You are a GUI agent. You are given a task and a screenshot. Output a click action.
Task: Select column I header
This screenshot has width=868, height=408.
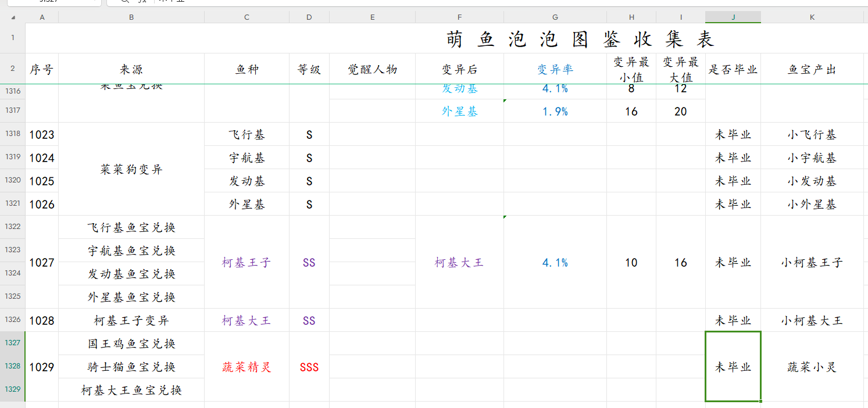[681, 17]
